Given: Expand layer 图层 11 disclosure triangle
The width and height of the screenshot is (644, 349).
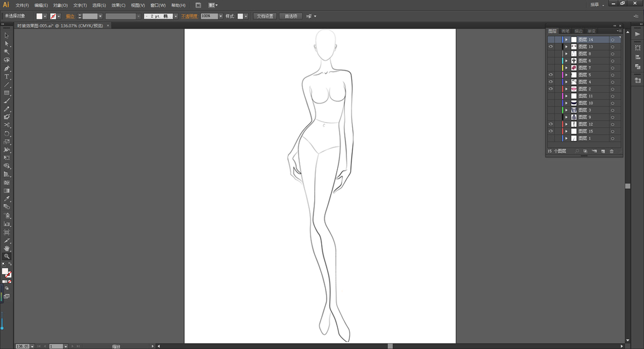Looking at the screenshot, I should [x=566, y=96].
